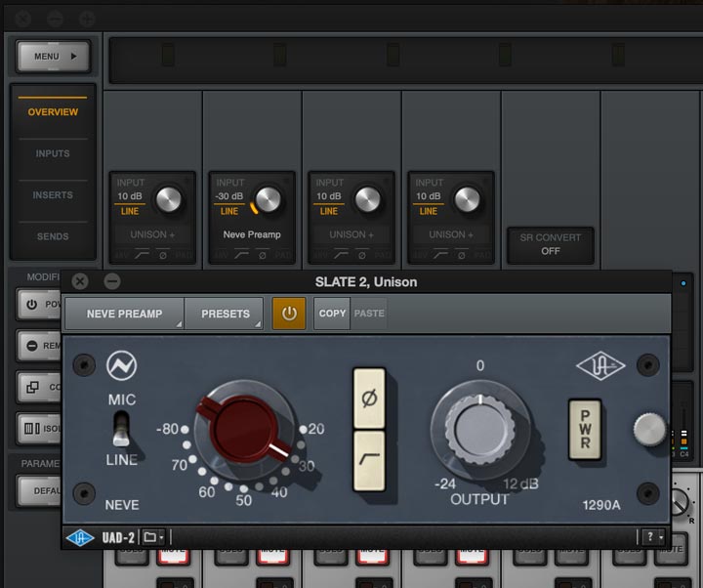The height and width of the screenshot is (588, 703).
Task: Enable 48V phantom power on channel 4 strip
Action: point(420,255)
